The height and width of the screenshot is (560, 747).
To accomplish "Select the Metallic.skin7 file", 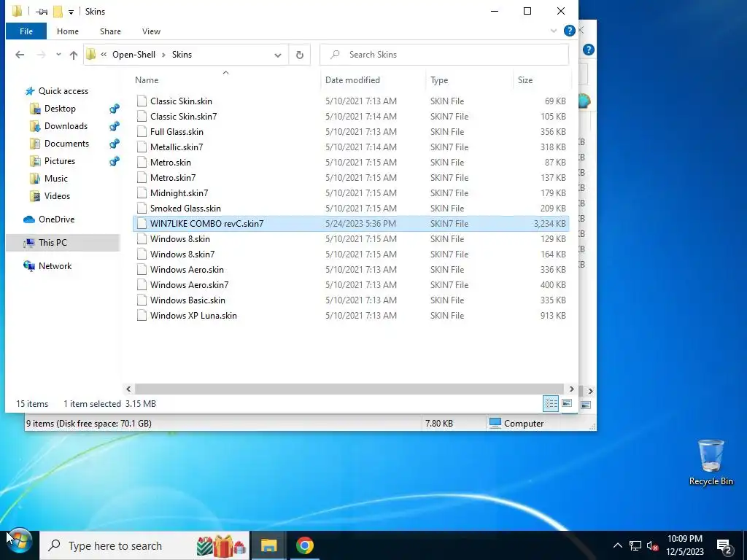I will pyautogui.click(x=351, y=147).
